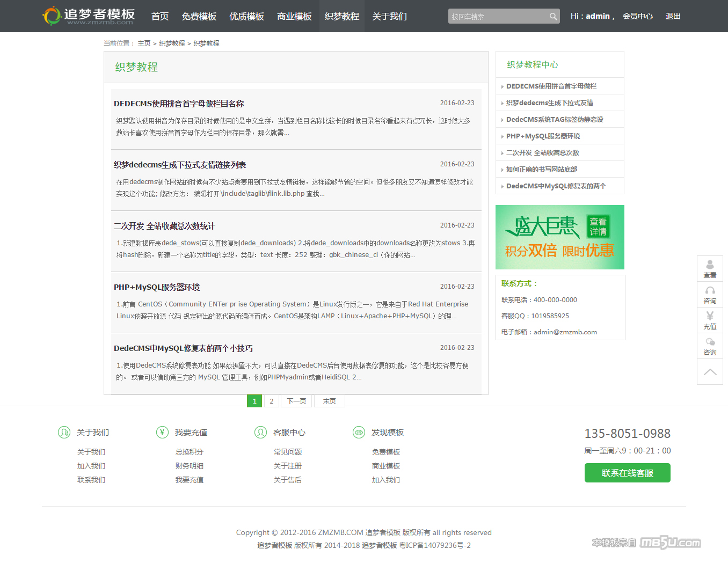Click the search magnifier icon
Screen dimensions: 728x571
(x=553, y=17)
